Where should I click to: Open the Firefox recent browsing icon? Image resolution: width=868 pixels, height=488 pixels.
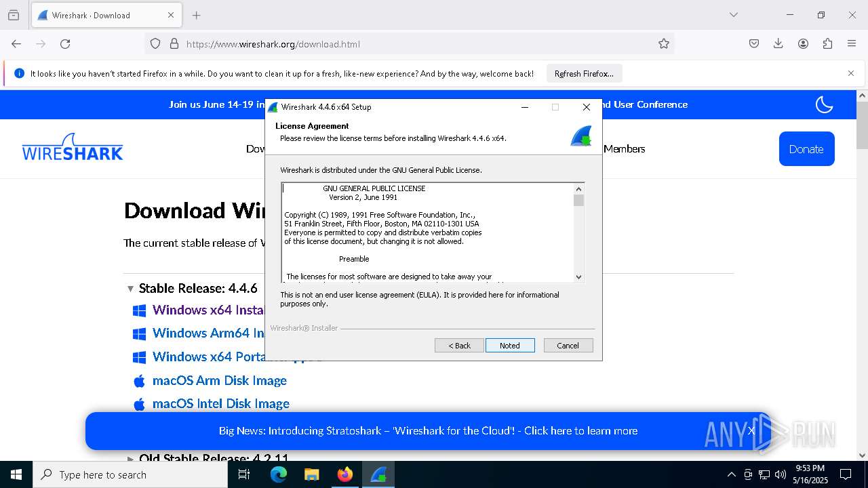tap(14, 15)
